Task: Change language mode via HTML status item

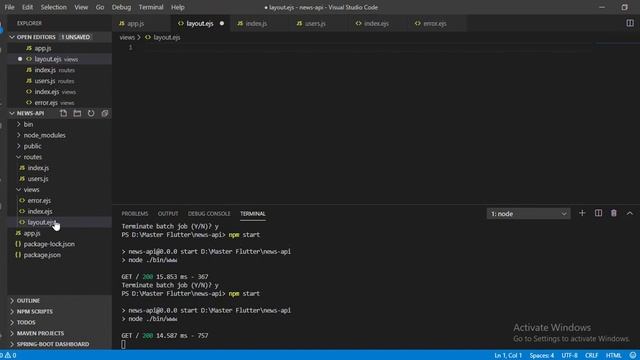Action: [x=613, y=355]
